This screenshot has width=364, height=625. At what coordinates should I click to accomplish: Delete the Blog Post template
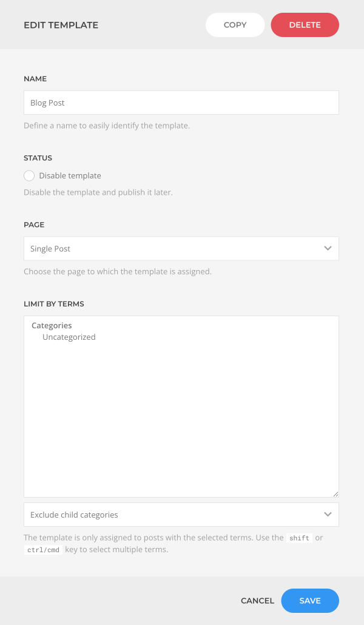305,25
